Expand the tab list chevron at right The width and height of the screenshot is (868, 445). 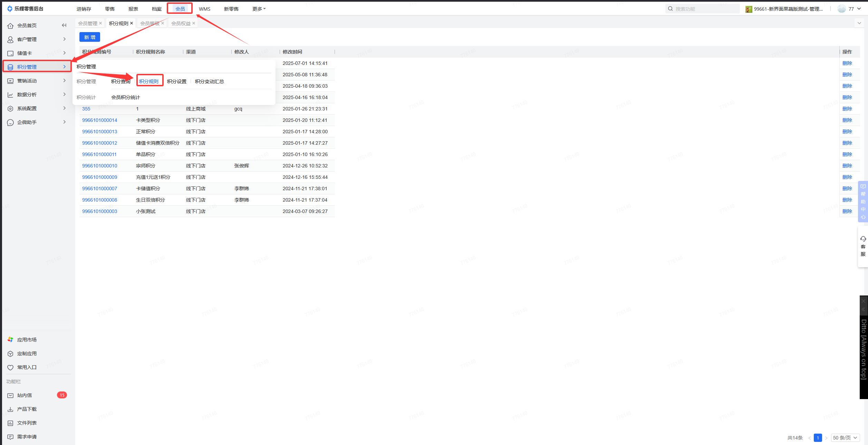pyautogui.click(x=859, y=23)
